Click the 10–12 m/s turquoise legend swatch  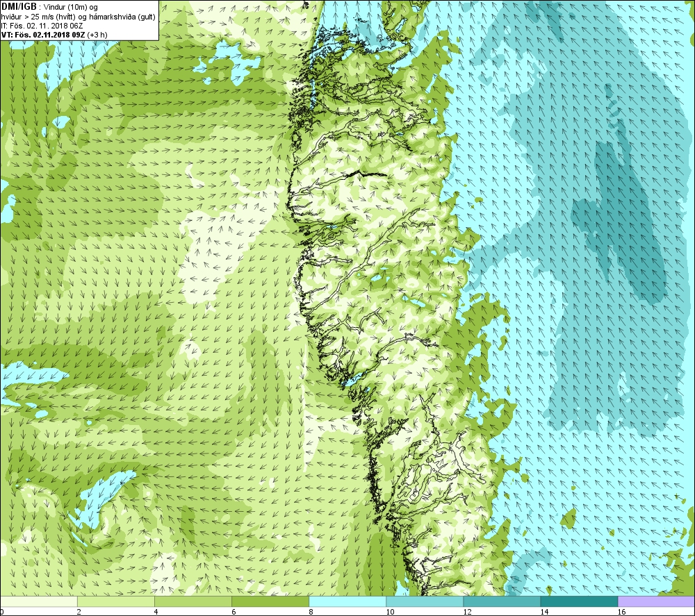pyautogui.click(x=425, y=601)
